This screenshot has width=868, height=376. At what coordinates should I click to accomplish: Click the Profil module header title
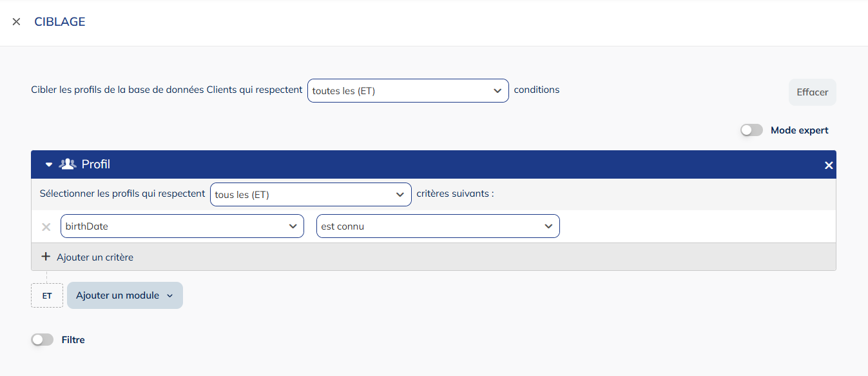coord(96,164)
